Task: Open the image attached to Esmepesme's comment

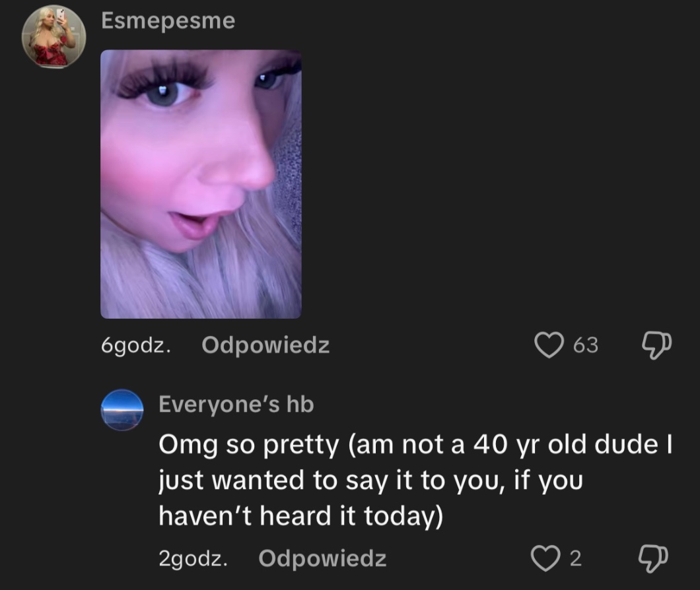Action: [201, 184]
